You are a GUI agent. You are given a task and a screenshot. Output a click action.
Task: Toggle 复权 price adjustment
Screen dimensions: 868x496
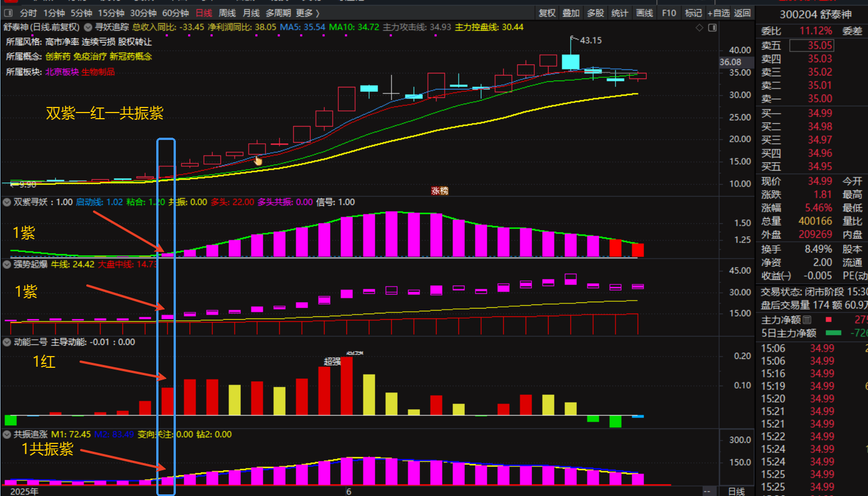(547, 13)
